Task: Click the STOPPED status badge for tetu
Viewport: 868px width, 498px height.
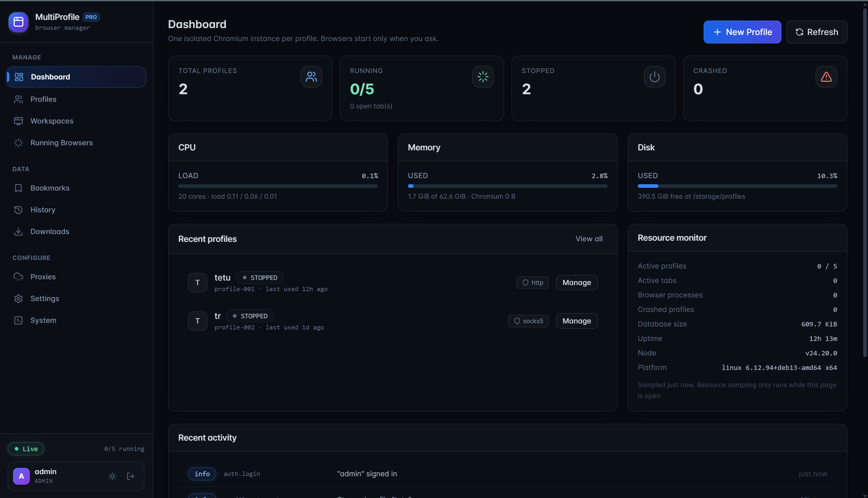Action: coord(259,278)
